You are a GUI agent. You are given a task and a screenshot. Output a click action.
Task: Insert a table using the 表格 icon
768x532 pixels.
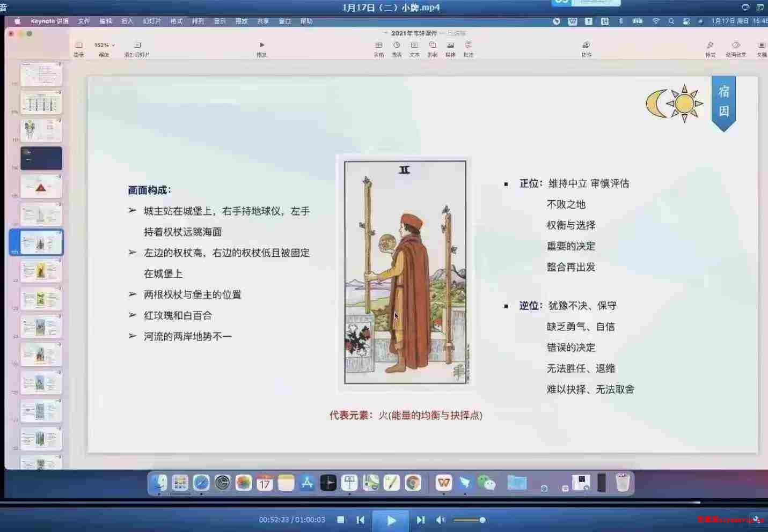coord(379,46)
